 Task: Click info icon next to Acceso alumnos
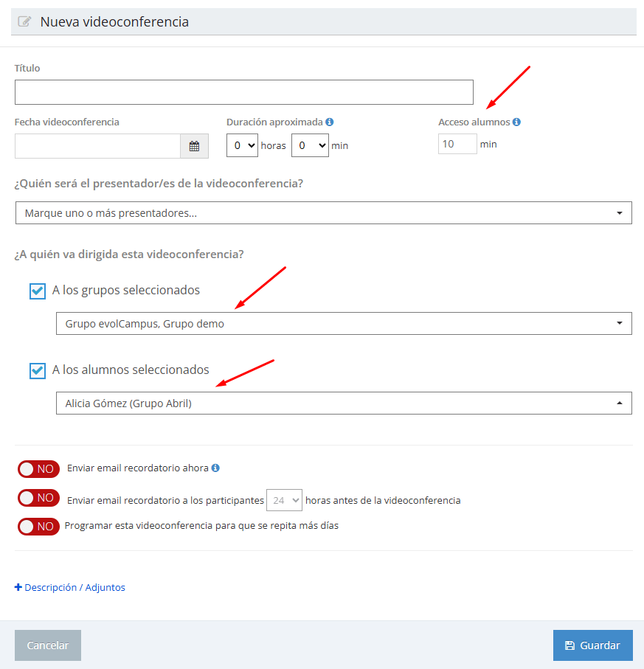[x=517, y=122]
